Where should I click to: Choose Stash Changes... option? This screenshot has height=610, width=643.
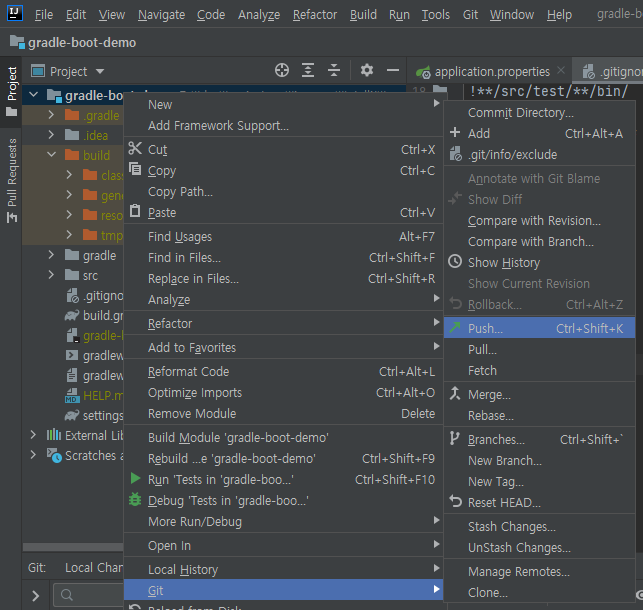click(x=539, y=526)
